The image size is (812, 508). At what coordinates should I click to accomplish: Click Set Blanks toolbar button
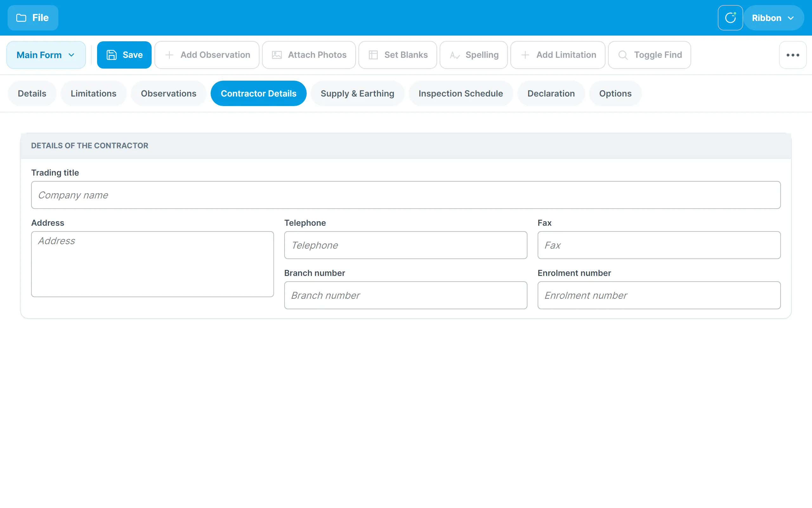(x=398, y=55)
